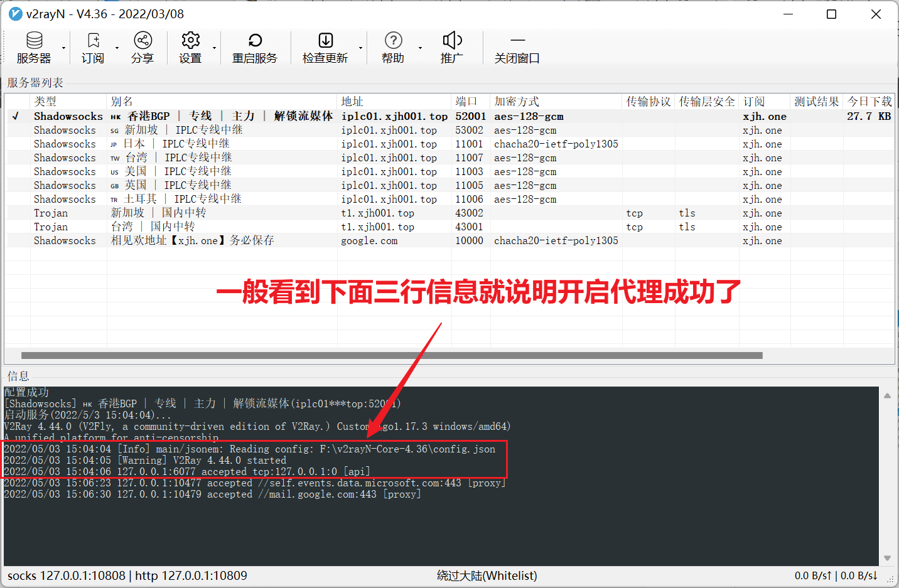
Task: Maximize the v2rayN window
Action: (x=831, y=14)
